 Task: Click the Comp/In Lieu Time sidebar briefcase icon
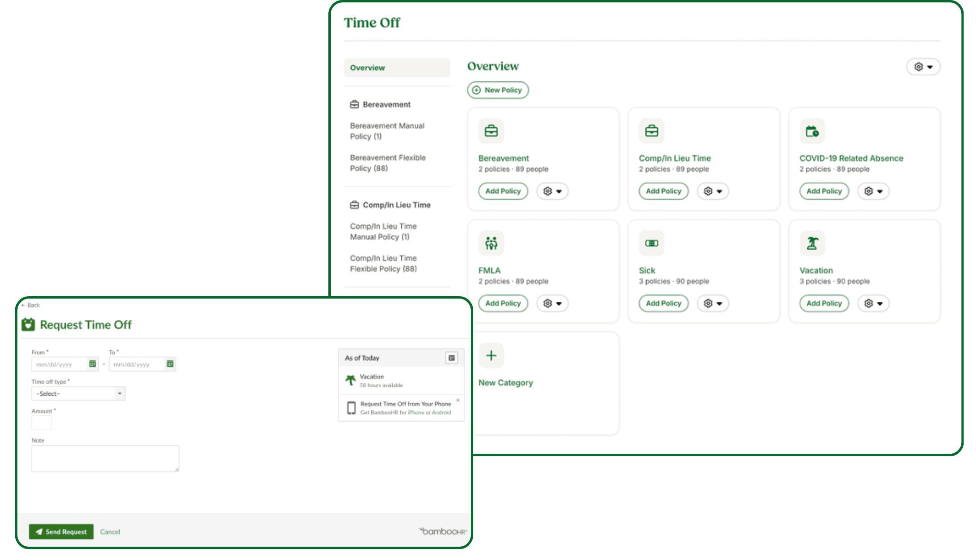coord(355,205)
